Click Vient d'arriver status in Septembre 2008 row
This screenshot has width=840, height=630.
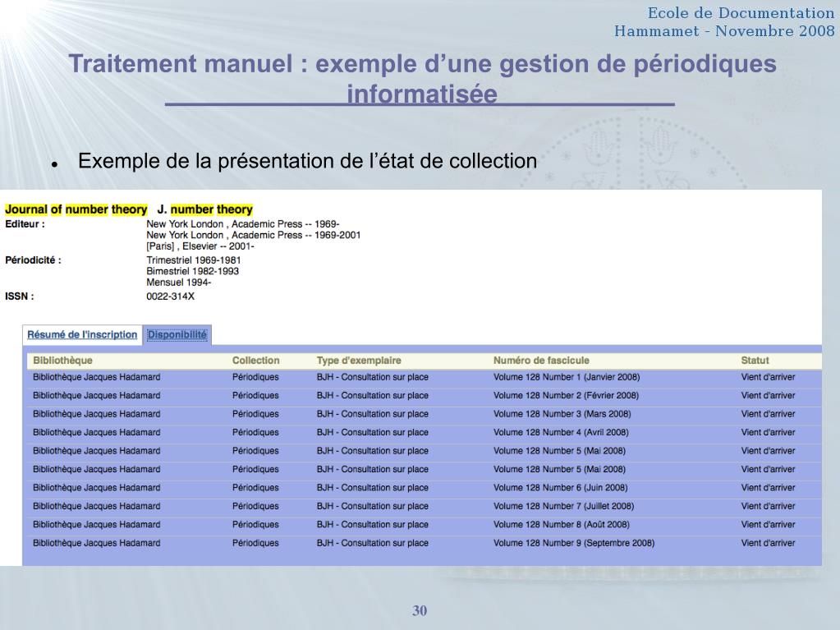pyautogui.click(x=769, y=543)
